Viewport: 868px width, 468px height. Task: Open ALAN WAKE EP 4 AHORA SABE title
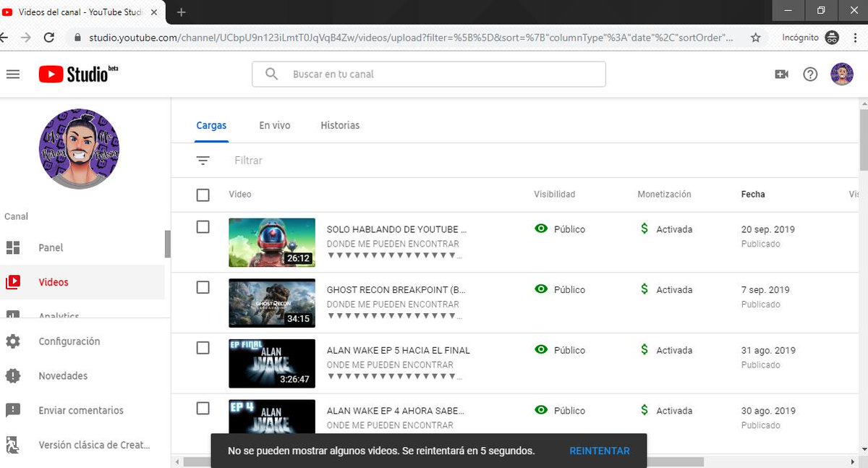(396, 411)
